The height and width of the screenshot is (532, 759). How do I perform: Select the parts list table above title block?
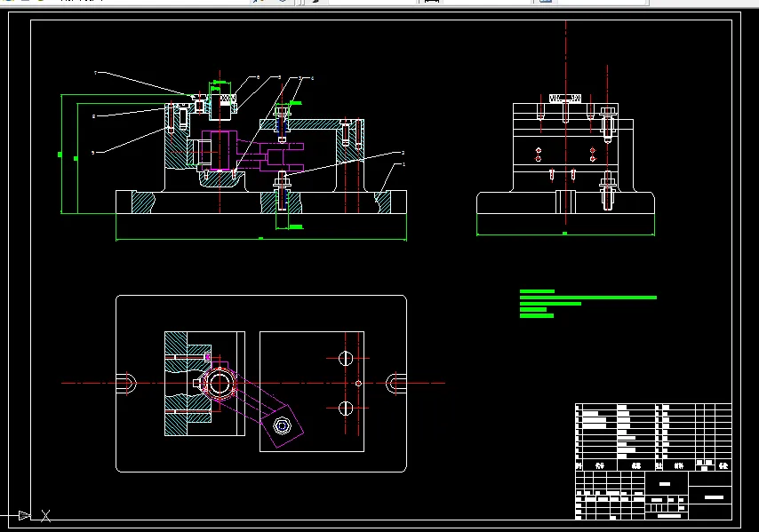[x=653, y=437]
